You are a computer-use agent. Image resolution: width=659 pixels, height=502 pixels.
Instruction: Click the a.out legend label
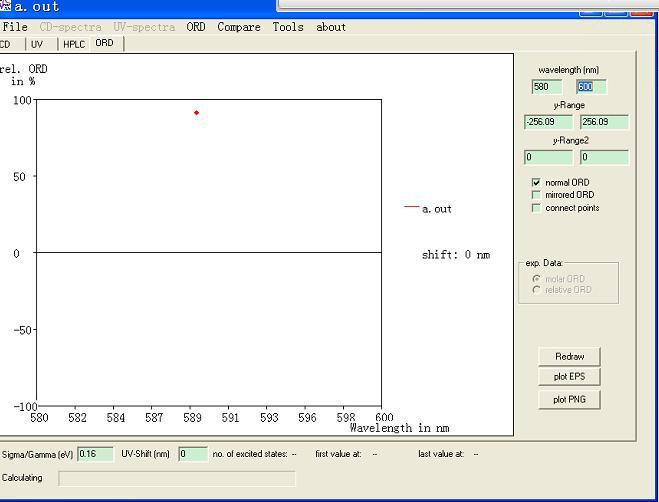[437, 209]
